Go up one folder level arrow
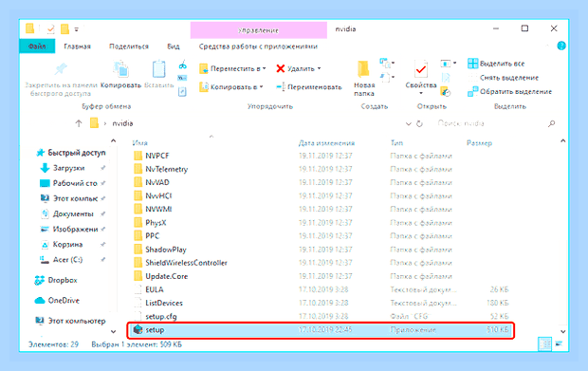The width and height of the screenshot is (588, 371). (x=79, y=123)
